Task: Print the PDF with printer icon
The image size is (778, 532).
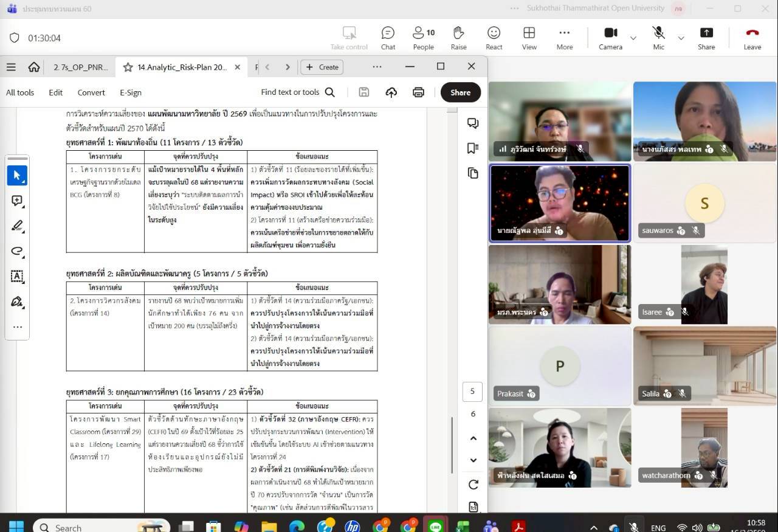Action: pos(418,92)
